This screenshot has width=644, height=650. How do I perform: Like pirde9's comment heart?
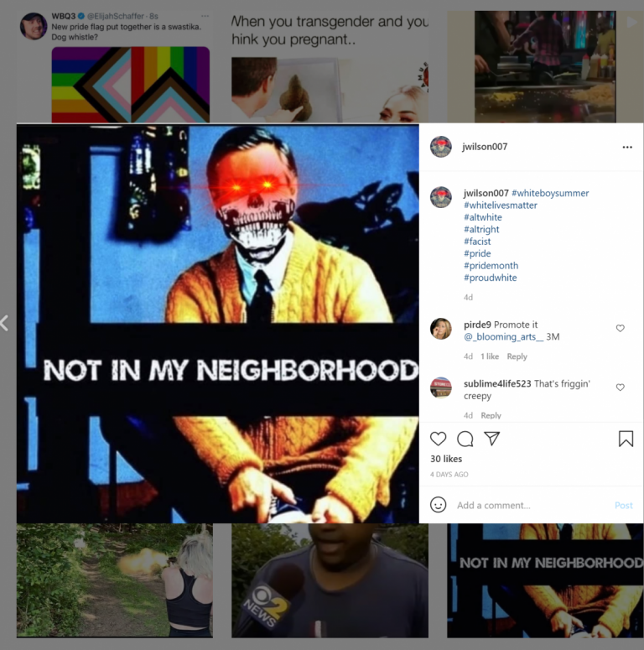pos(620,328)
